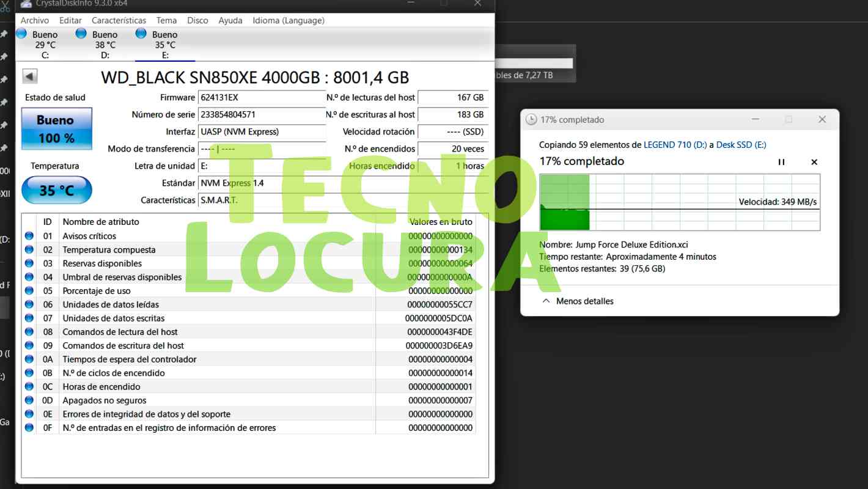Viewport: 868px width, 489px height.
Task: Open the Archivo menu
Action: (x=35, y=20)
